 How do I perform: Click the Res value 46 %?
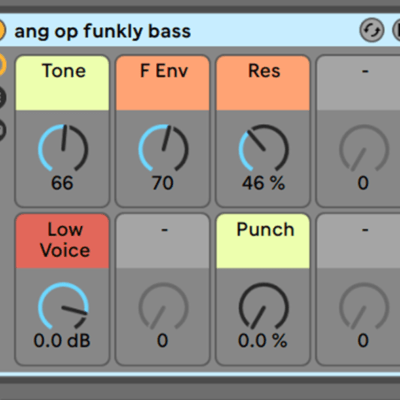coord(263,183)
